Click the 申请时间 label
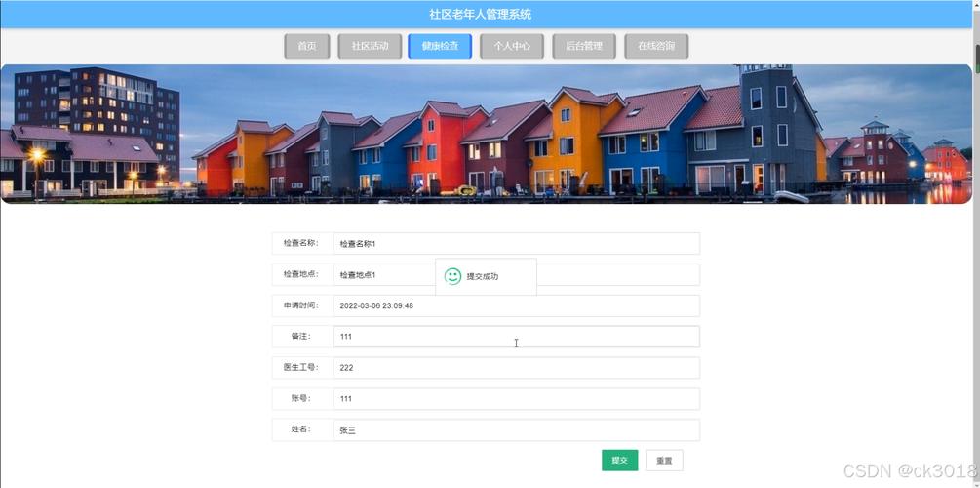 coord(301,305)
